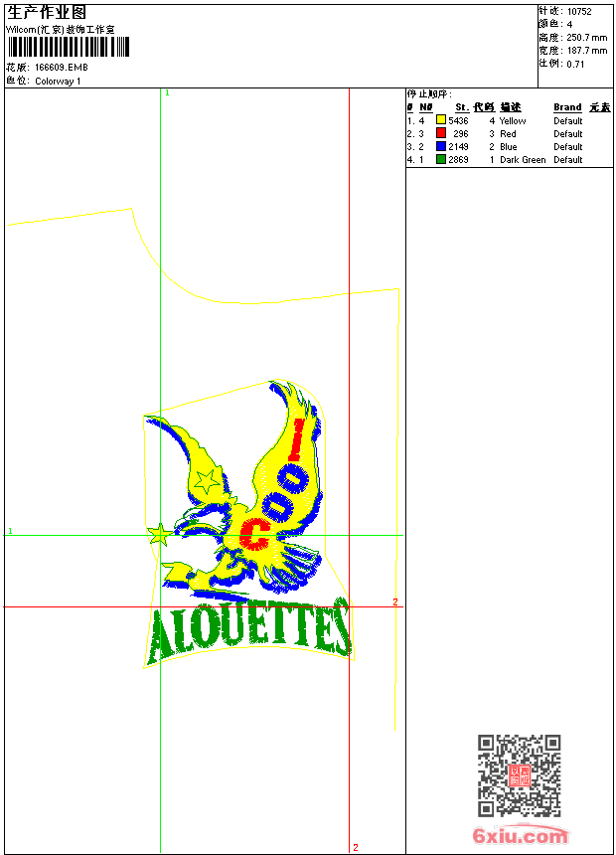Click the Wilcom studio name line

tap(61, 30)
